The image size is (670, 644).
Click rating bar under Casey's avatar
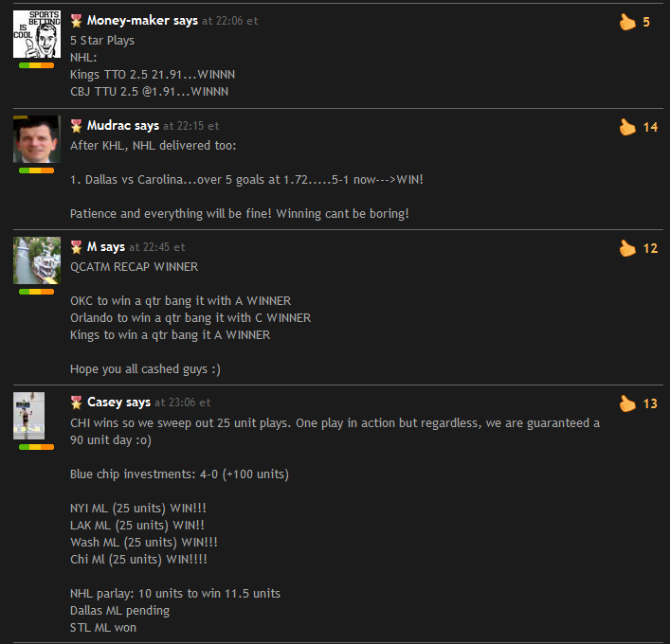pos(37,447)
